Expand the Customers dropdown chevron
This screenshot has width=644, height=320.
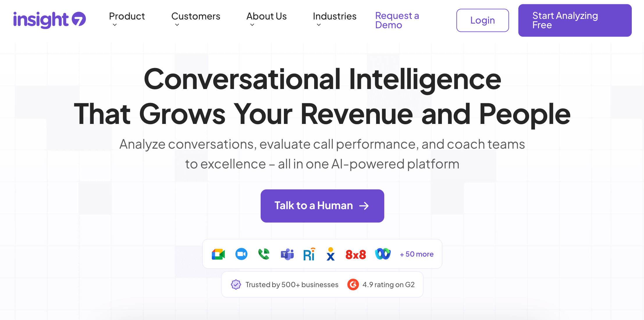coord(177,25)
